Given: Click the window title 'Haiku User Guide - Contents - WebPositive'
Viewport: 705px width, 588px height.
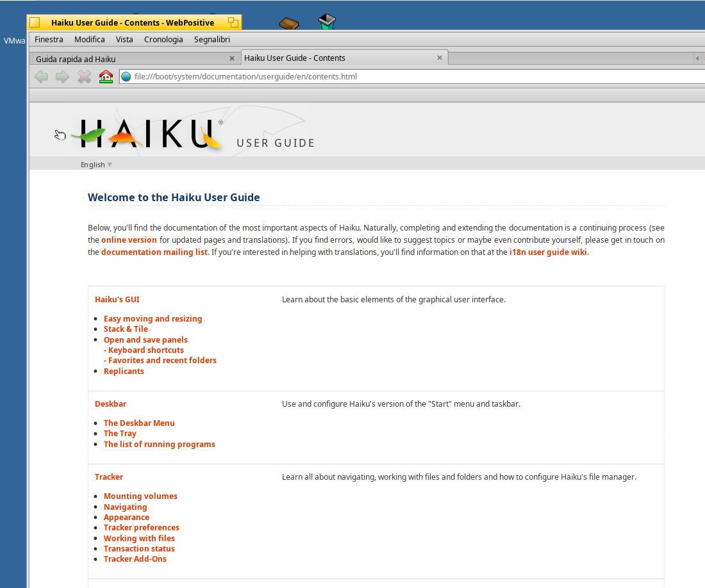Looking at the screenshot, I should pos(133,22).
